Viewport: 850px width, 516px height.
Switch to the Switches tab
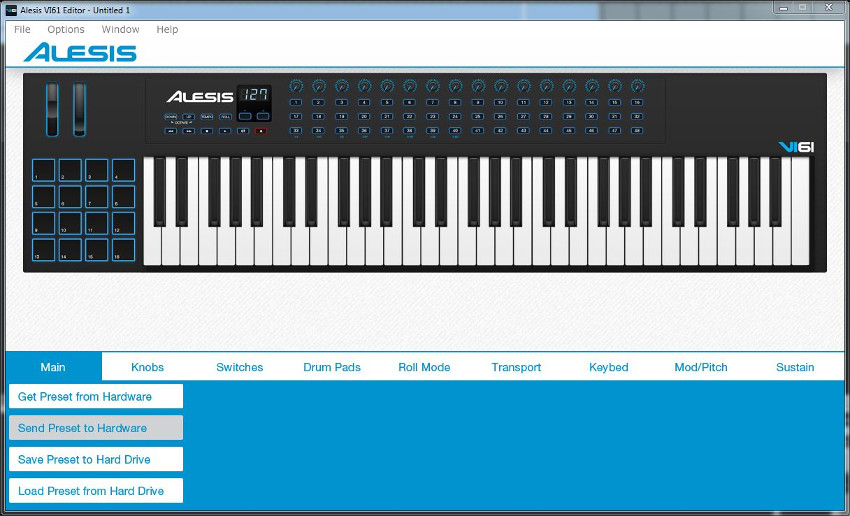[x=240, y=367]
